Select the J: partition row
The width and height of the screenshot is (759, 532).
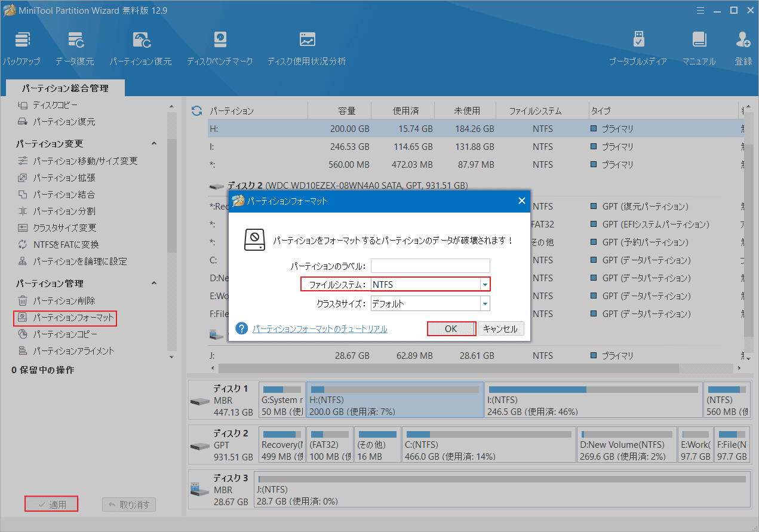475,356
